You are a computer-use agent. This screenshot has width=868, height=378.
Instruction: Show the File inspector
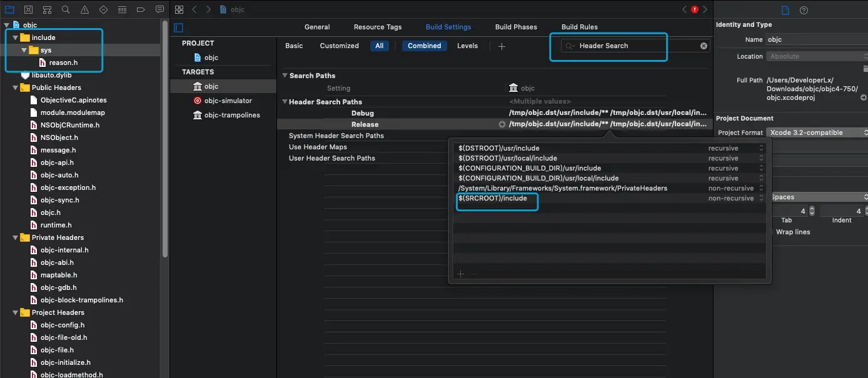786,10
